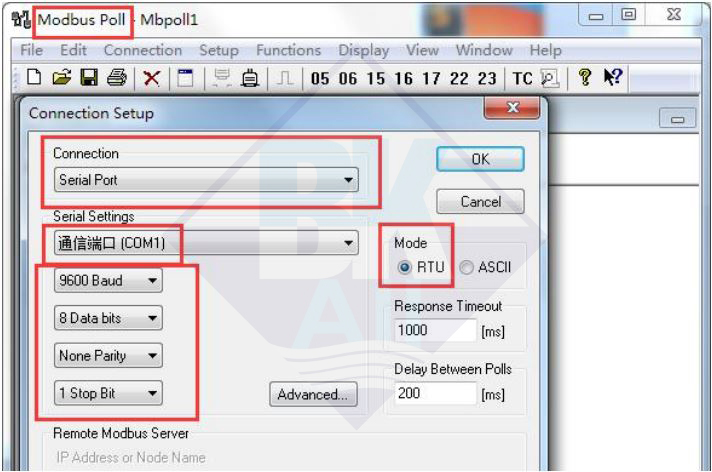
Task: Open the Window menu
Action: (484, 50)
